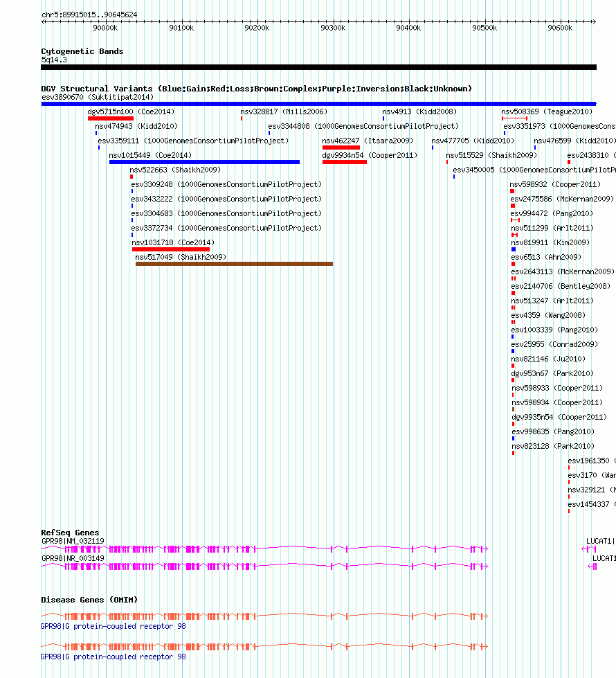Click esv2643113 (McKernan2009) label

[563, 272]
